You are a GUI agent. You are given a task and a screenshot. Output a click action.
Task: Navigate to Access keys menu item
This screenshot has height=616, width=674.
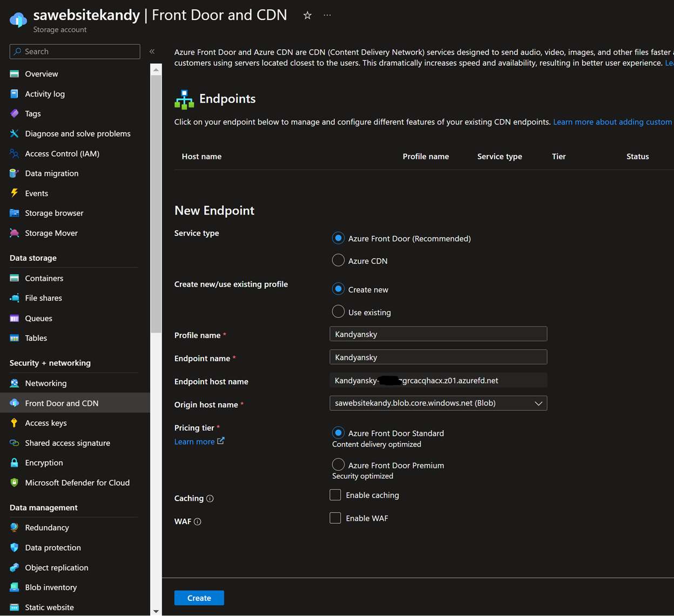(75, 423)
